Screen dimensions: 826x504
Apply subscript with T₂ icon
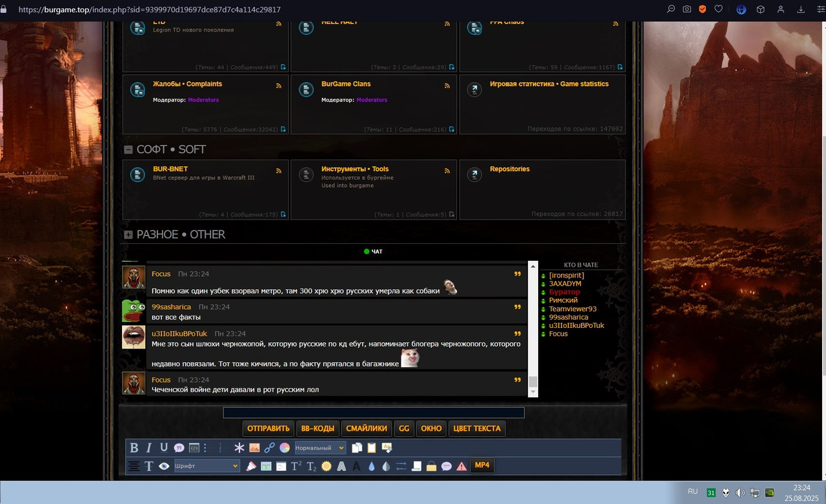point(311,466)
